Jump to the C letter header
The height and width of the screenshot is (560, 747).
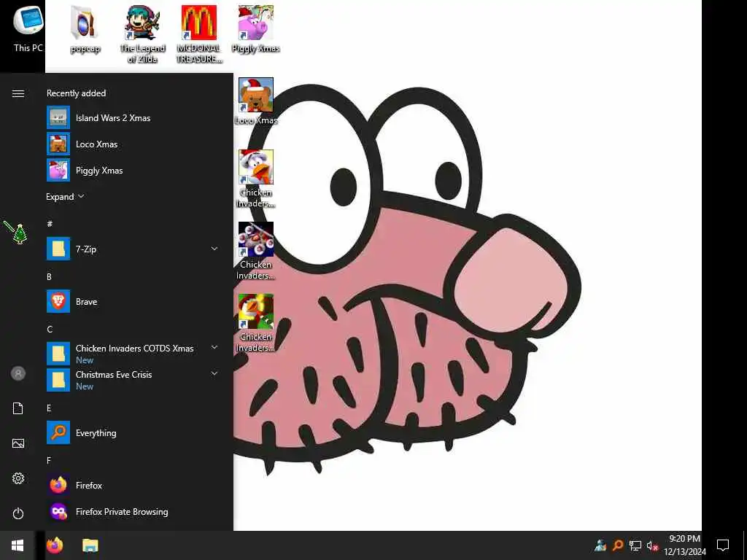point(50,329)
